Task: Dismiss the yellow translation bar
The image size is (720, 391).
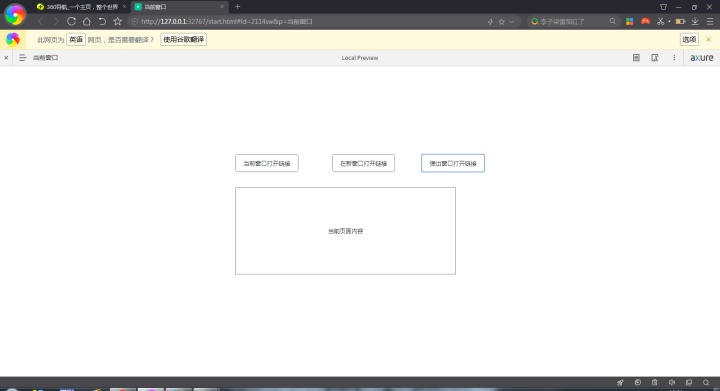Action: (709, 39)
